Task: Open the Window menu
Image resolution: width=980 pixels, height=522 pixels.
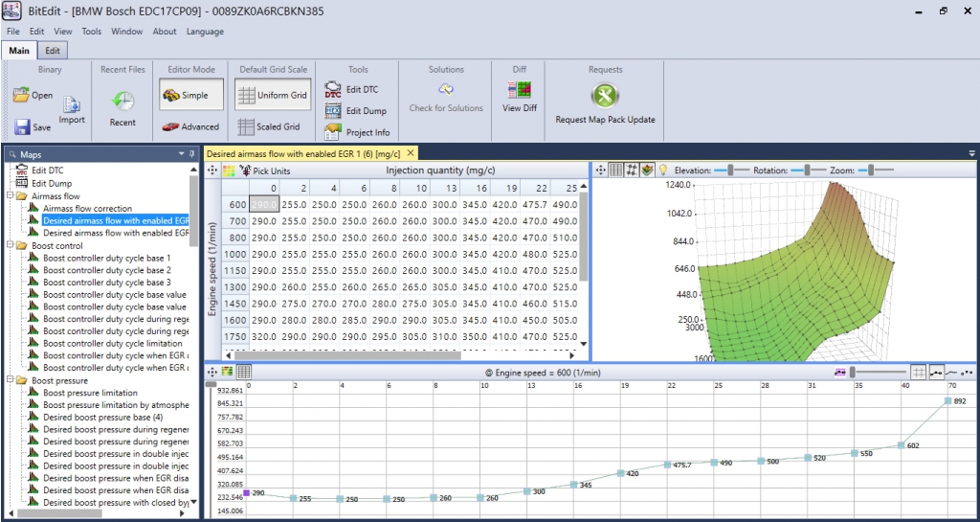Action: tap(127, 32)
